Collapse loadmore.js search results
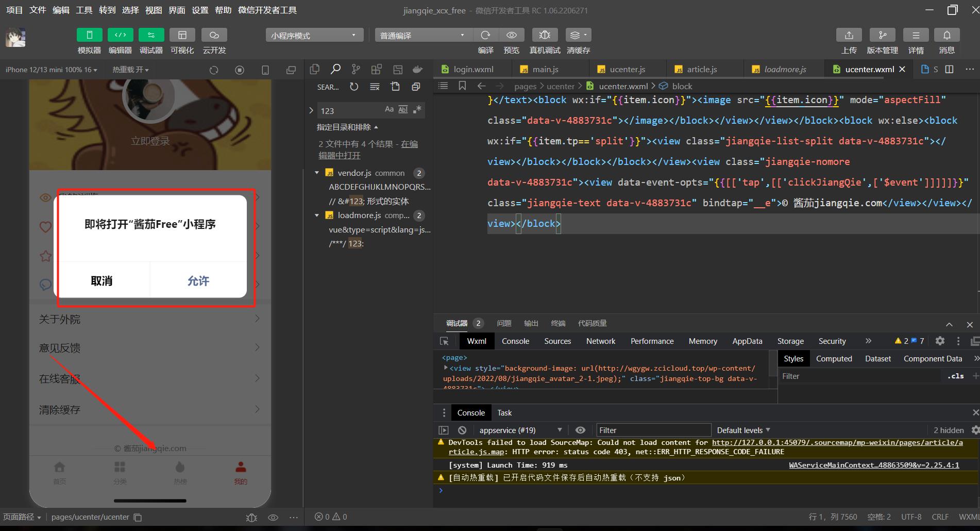 point(317,215)
